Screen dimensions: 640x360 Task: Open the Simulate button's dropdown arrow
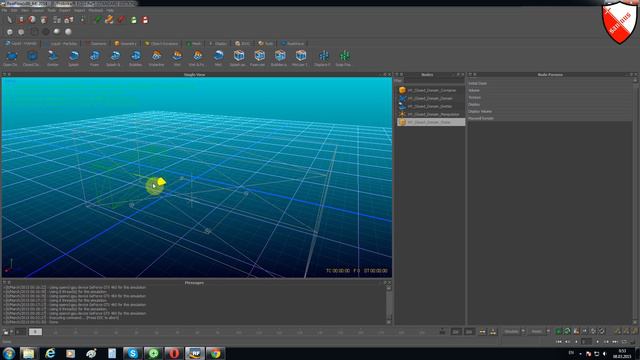tap(523, 331)
